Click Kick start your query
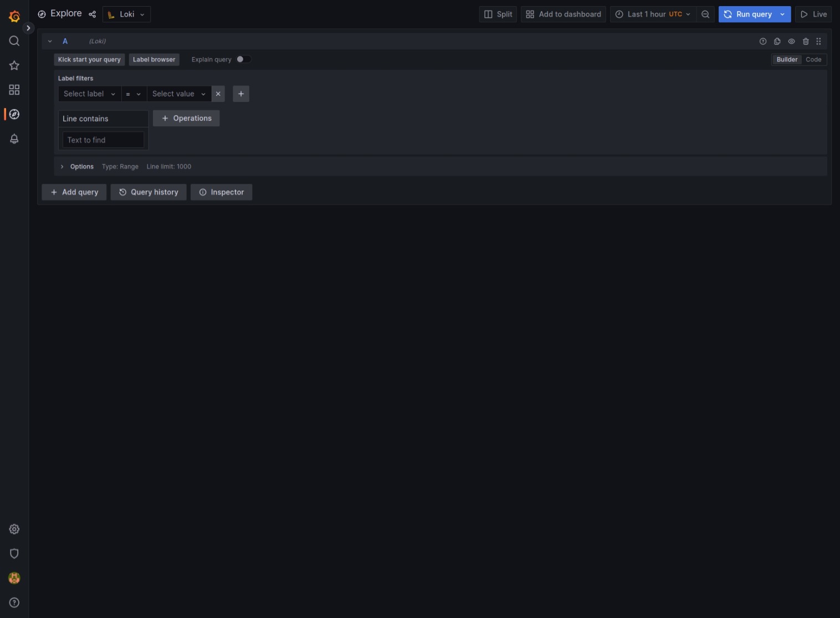The image size is (840, 618). 89,60
